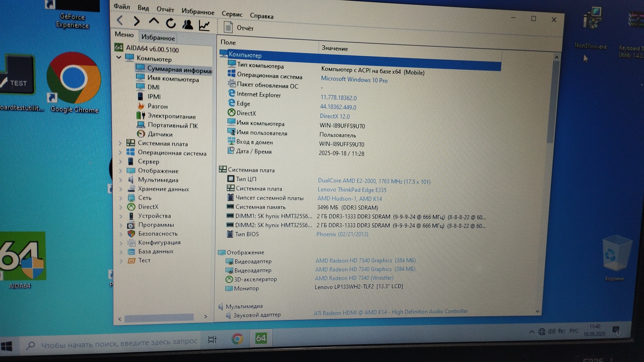This screenshot has height=362, width=644.
Task: Switch to the Избранное tab
Action: point(158,38)
